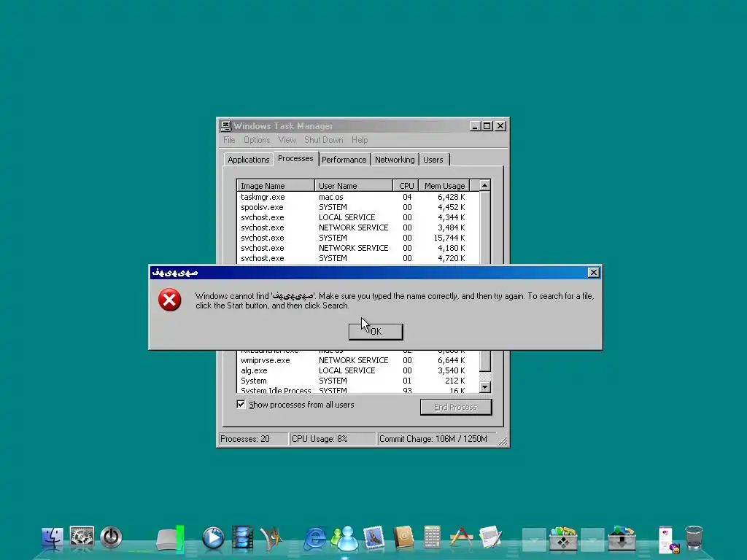This screenshot has height=560, width=747.
Task: Minimize the Windows Task Manager window
Action: click(x=475, y=126)
